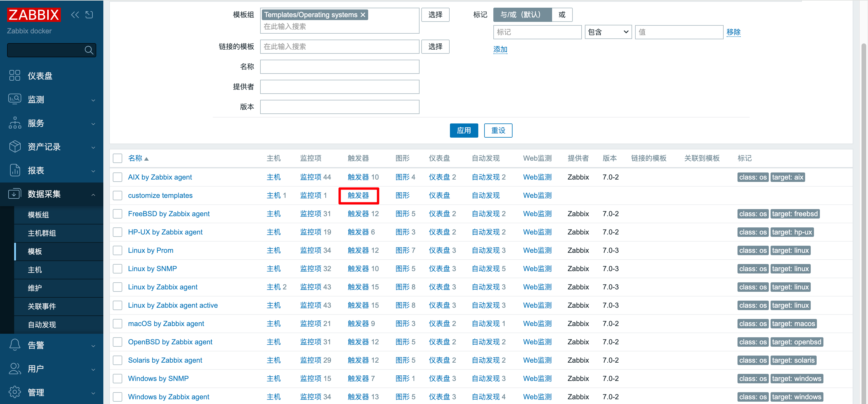Check the AIX by Zabbix agent checkbox
868x404 pixels.
coord(117,177)
